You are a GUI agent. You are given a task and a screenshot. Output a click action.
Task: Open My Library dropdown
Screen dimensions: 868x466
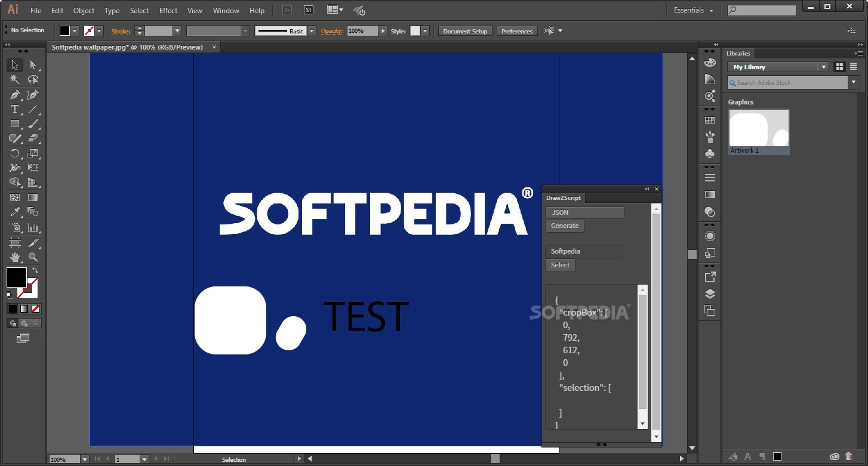point(778,67)
